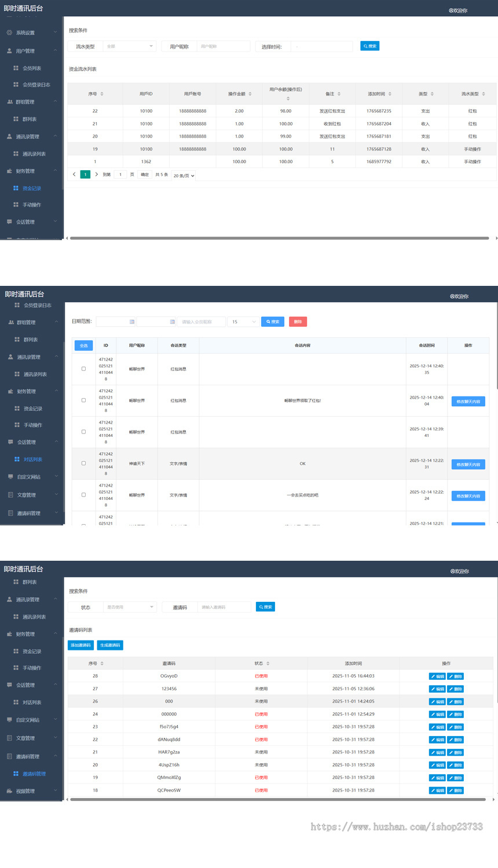Click 添加邀请码 button

pyautogui.click(x=80, y=645)
